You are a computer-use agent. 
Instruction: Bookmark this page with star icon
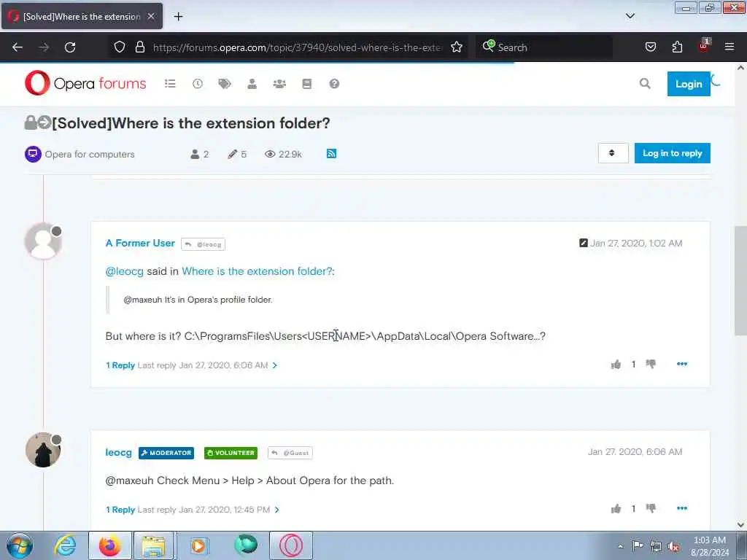(x=457, y=47)
